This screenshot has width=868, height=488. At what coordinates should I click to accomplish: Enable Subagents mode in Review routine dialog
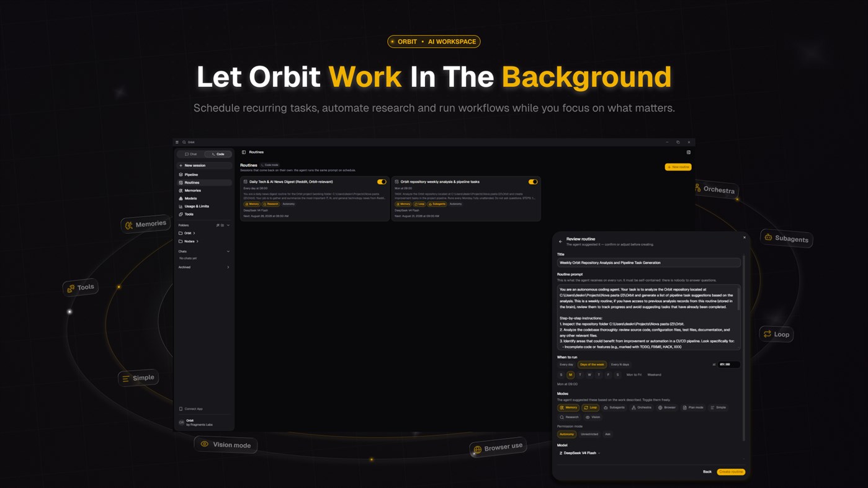click(614, 407)
